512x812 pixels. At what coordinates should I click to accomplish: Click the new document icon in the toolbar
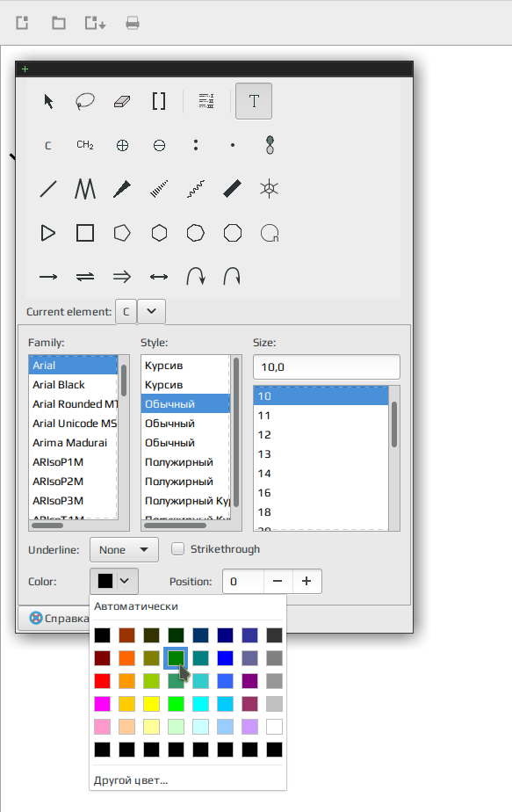pyautogui.click(x=22, y=23)
